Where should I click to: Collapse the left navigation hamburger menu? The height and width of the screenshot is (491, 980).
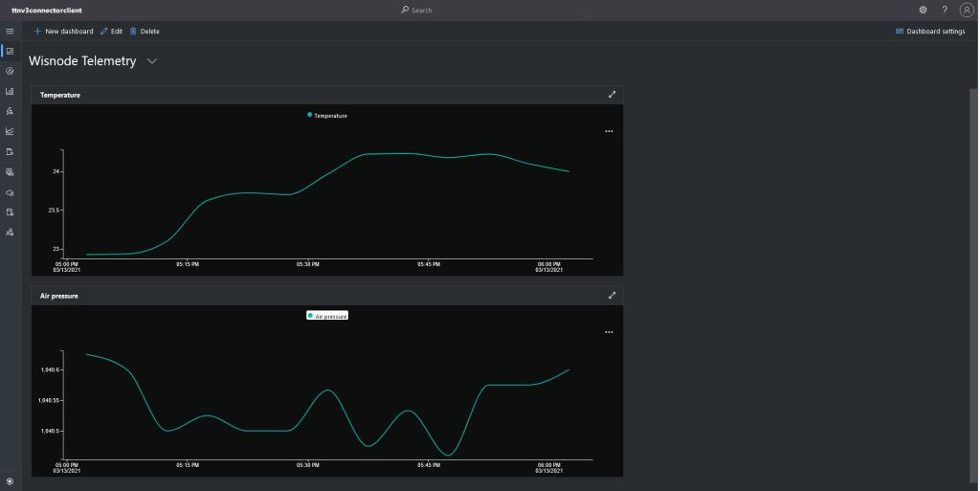click(10, 32)
